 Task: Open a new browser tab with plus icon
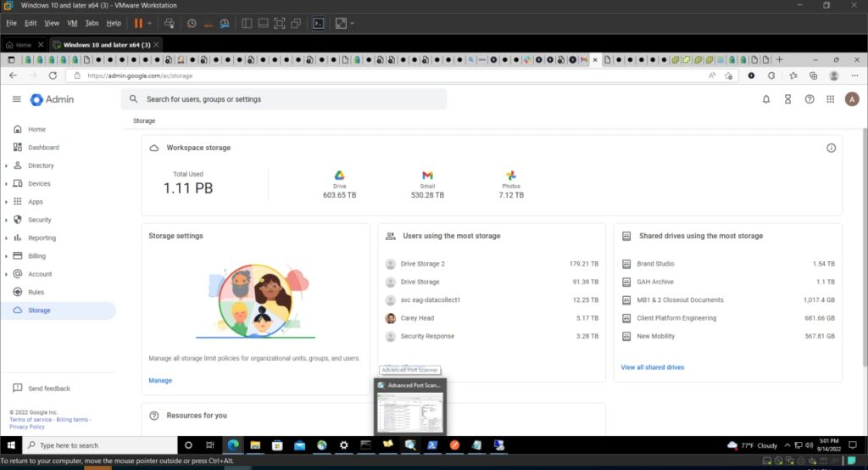[x=780, y=59]
